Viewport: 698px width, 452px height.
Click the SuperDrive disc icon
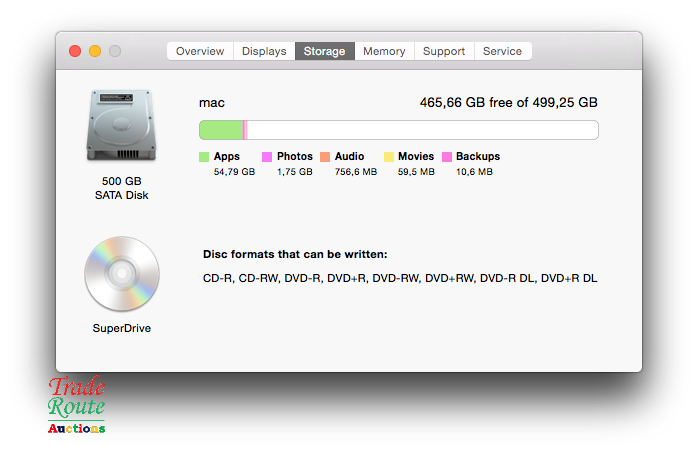121,273
